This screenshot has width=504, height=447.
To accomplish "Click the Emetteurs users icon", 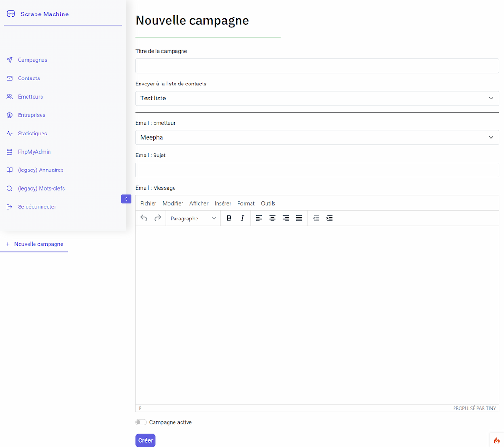I will pyautogui.click(x=10, y=97).
